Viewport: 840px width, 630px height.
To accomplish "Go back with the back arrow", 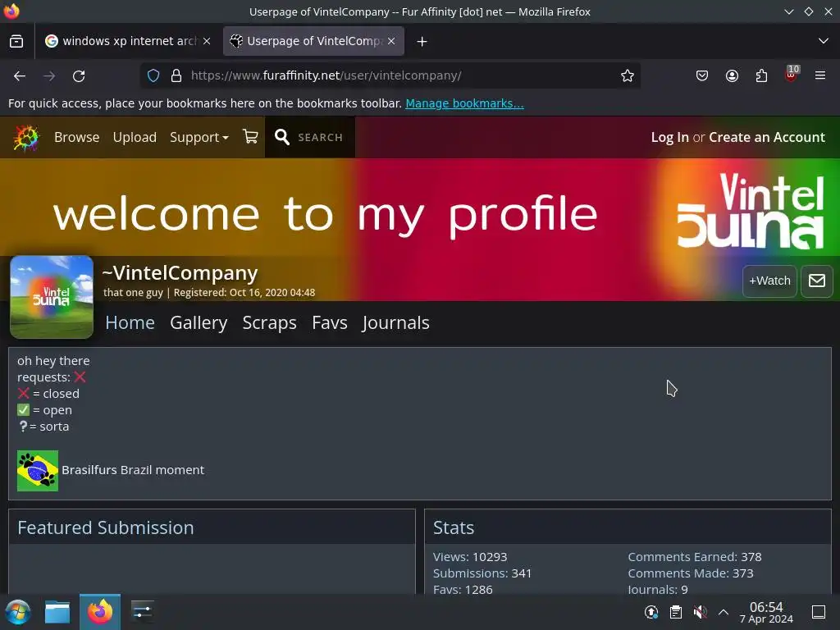I will pos(20,76).
